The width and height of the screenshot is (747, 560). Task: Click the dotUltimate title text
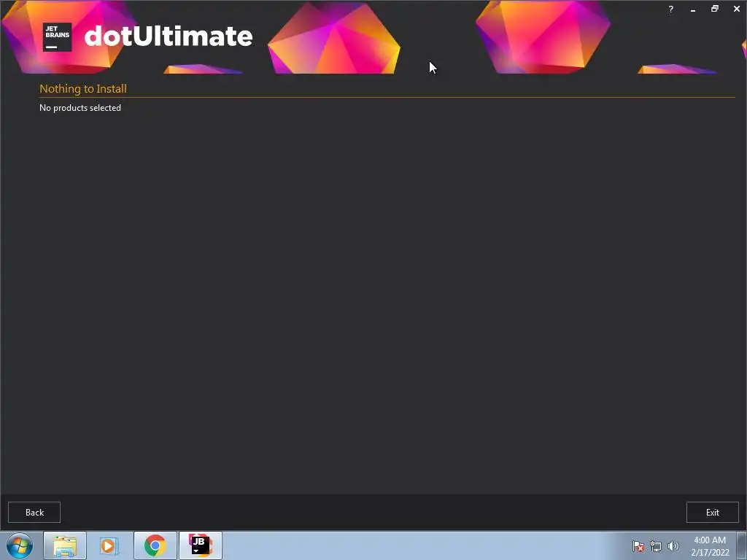[169, 36]
